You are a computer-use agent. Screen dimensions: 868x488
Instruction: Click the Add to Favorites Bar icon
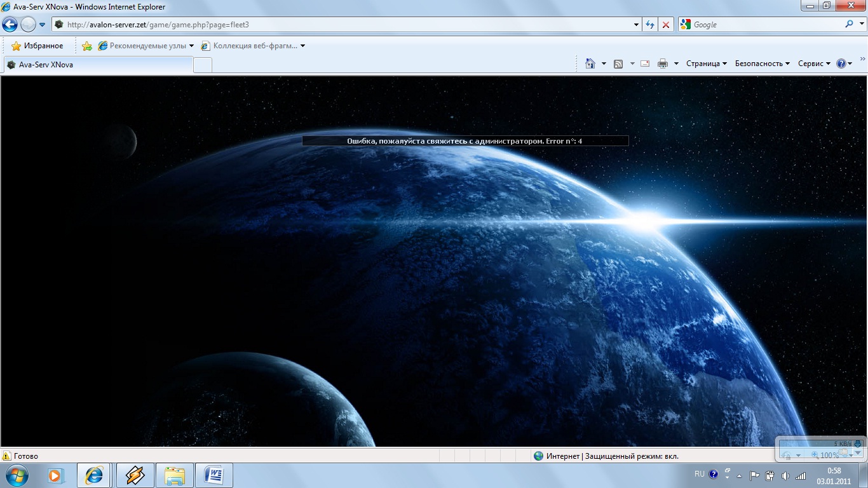pyautogui.click(x=87, y=46)
